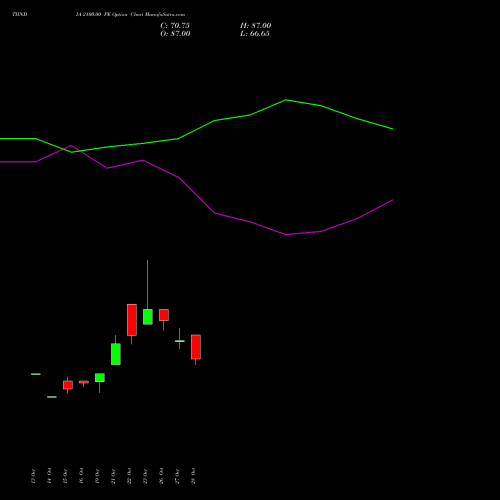
Task: Click the peak of the green indicator line
Action: point(286,100)
